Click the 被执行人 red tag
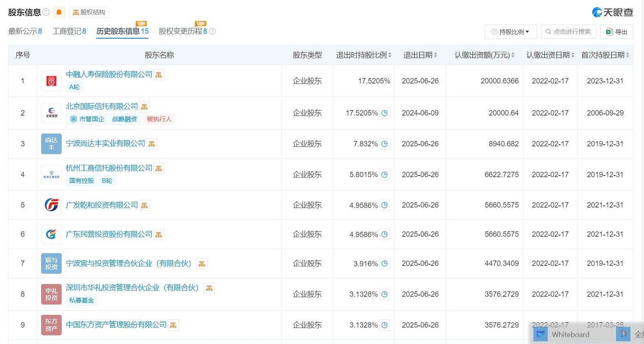 pyautogui.click(x=159, y=119)
